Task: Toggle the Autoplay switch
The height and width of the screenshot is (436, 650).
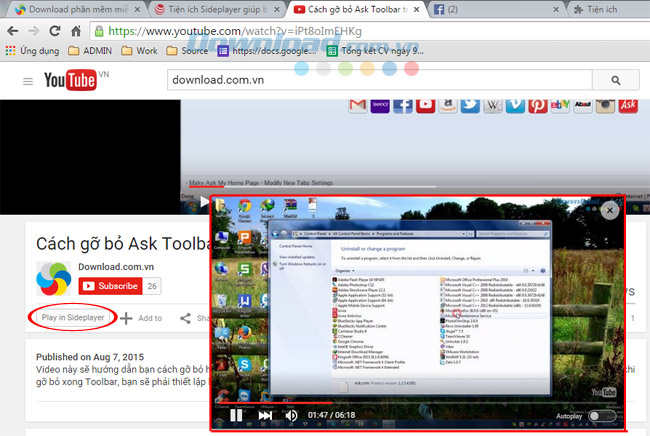Action: (601, 415)
